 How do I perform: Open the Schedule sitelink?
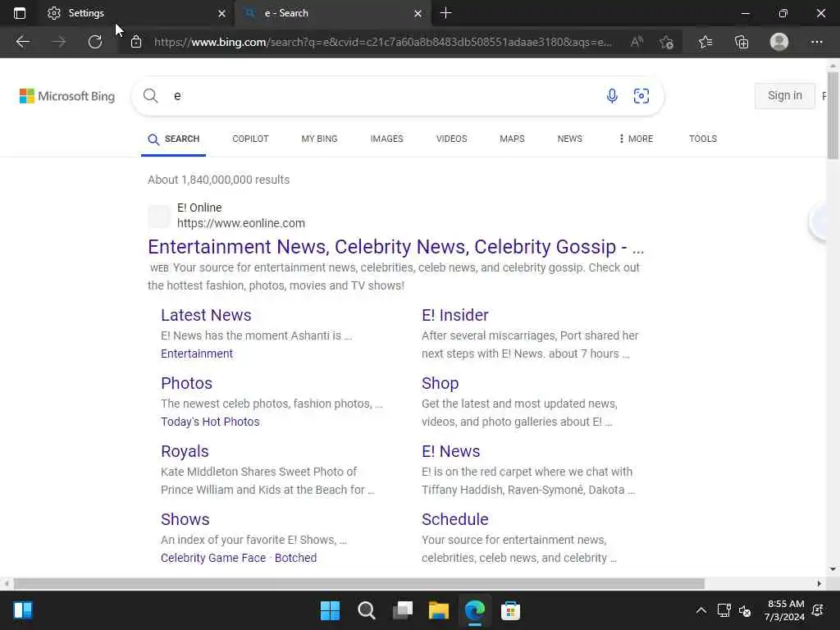[454, 519]
